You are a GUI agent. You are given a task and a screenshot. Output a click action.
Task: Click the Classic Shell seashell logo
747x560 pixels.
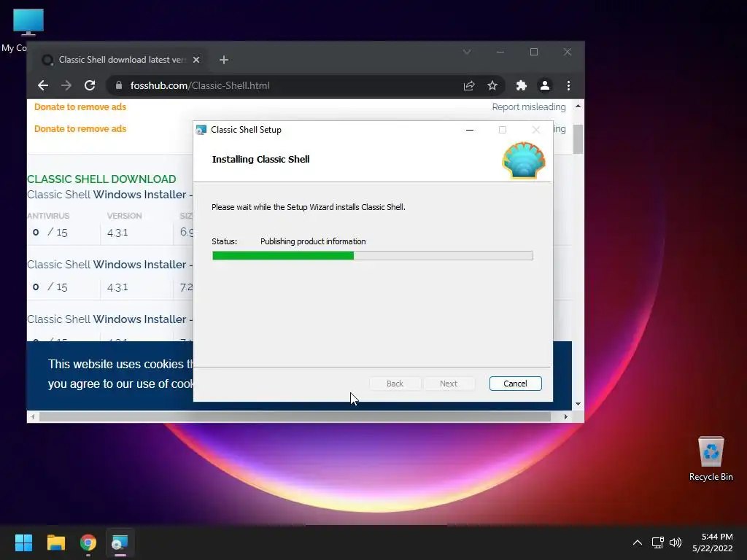click(523, 160)
